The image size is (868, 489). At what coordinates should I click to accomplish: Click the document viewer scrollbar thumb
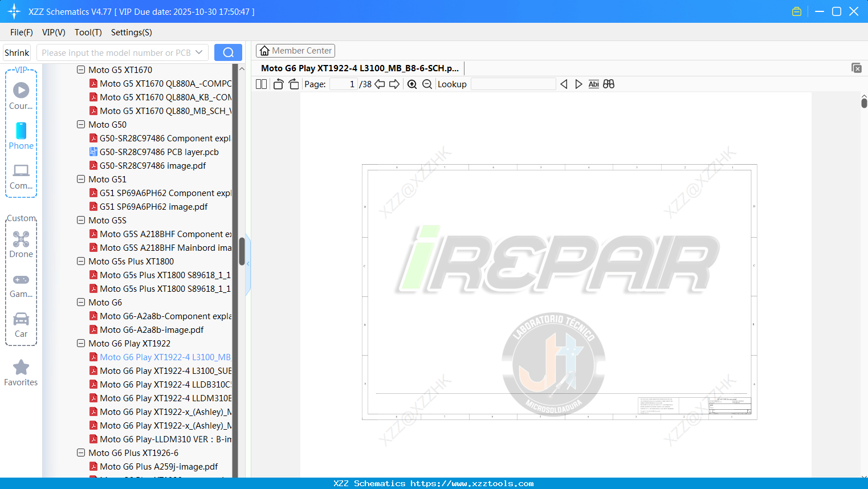click(x=864, y=103)
